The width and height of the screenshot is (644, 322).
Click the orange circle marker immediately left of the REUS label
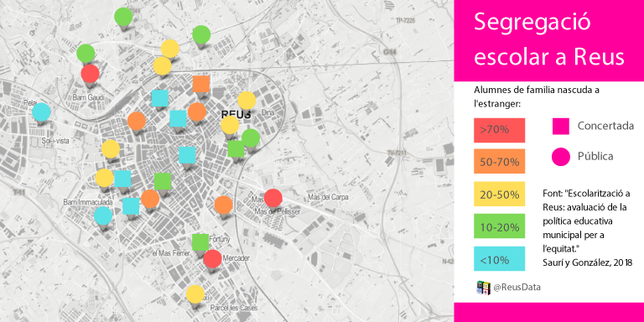pyautogui.click(x=197, y=112)
